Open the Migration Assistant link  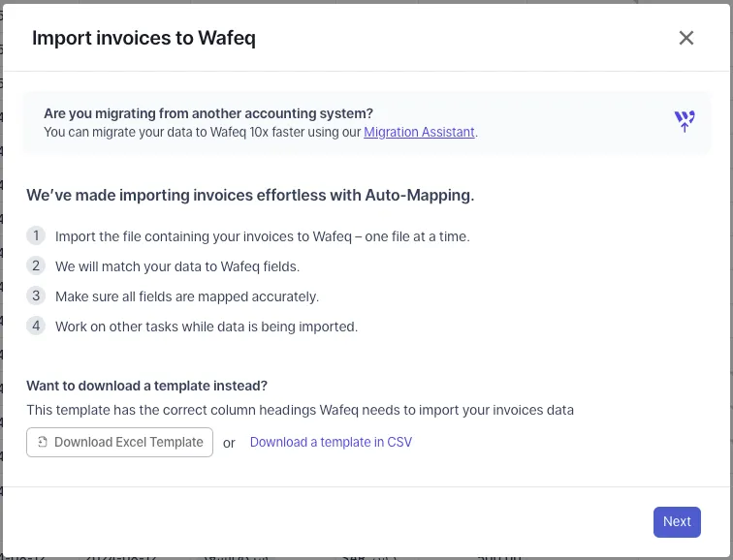point(419,132)
